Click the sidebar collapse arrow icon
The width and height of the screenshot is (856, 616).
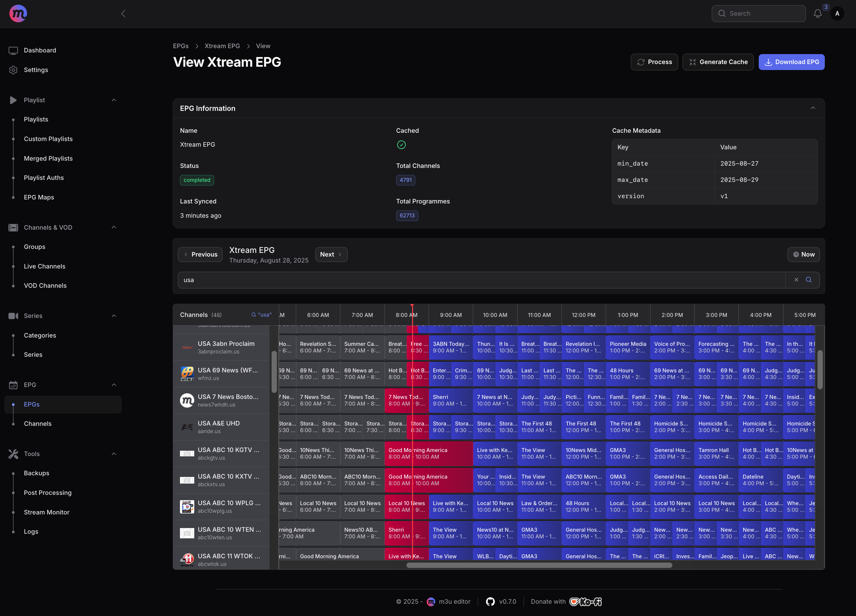tap(123, 14)
